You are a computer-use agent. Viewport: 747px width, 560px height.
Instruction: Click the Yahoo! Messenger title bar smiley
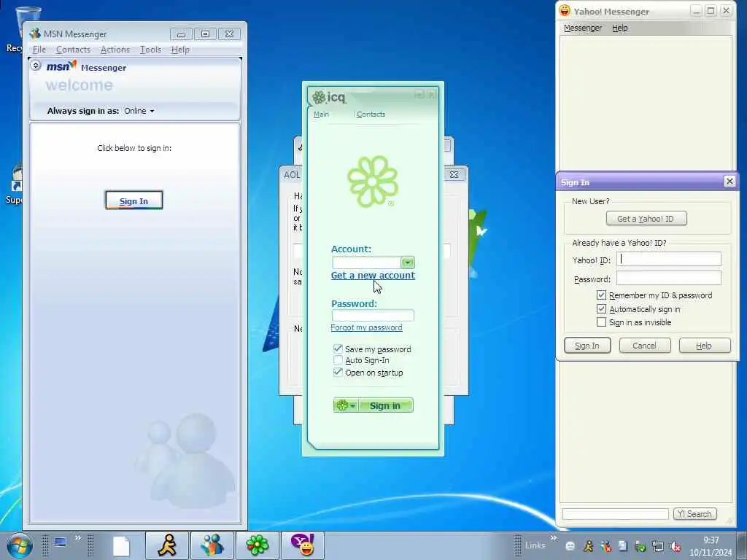565,10
